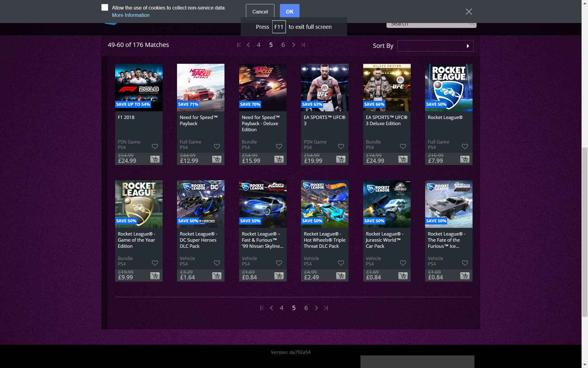Open Rocket League Game of the Year title

(137, 240)
